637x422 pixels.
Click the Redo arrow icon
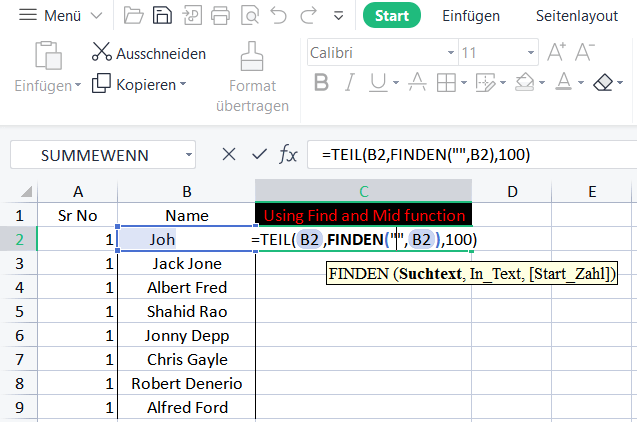(x=308, y=15)
